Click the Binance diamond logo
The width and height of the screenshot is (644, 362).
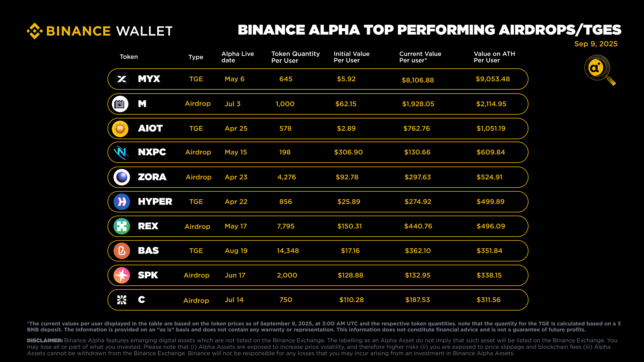pos(35,31)
